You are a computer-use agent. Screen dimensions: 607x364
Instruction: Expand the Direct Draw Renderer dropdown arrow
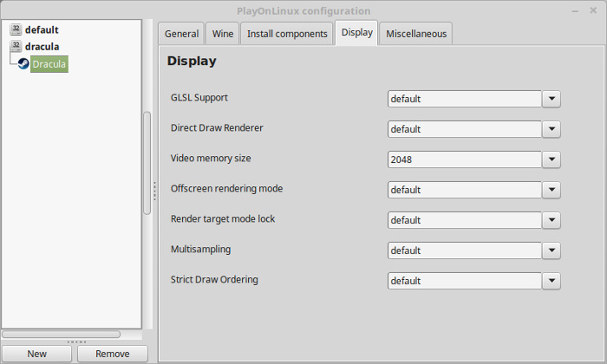[552, 129]
